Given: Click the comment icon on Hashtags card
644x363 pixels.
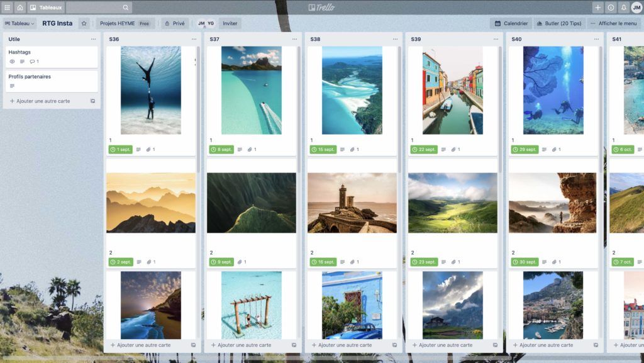Looking at the screenshot, I should click(32, 62).
